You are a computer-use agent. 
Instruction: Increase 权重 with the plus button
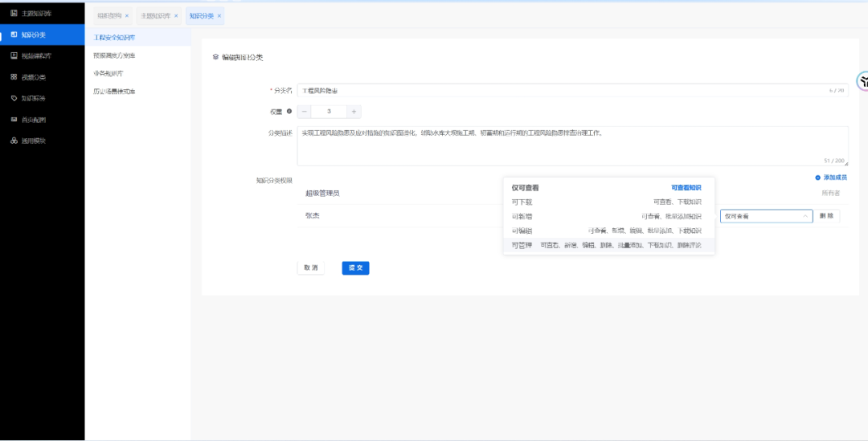click(354, 111)
